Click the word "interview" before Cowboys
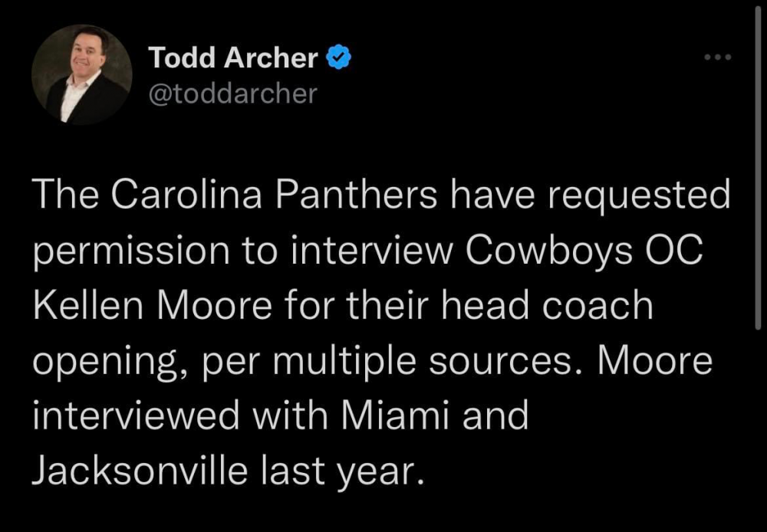Image resolution: width=767 pixels, height=532 pixels. (x=376, y=251)
